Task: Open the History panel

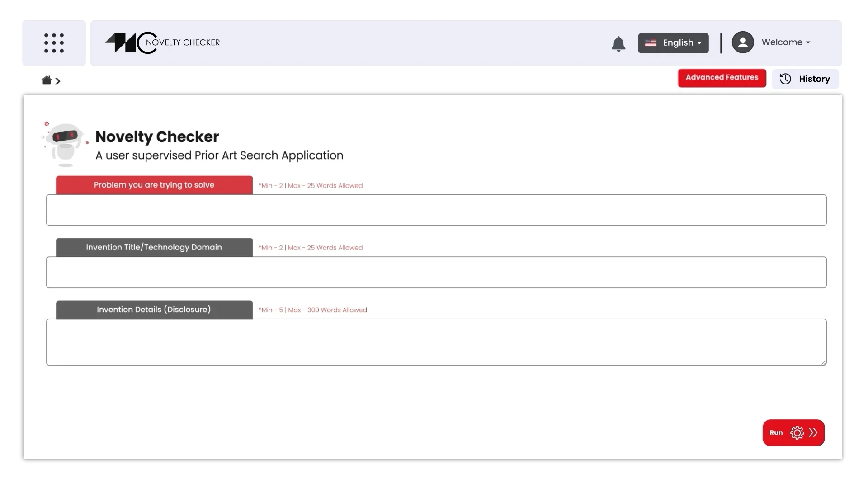Action: click(805, 79)
